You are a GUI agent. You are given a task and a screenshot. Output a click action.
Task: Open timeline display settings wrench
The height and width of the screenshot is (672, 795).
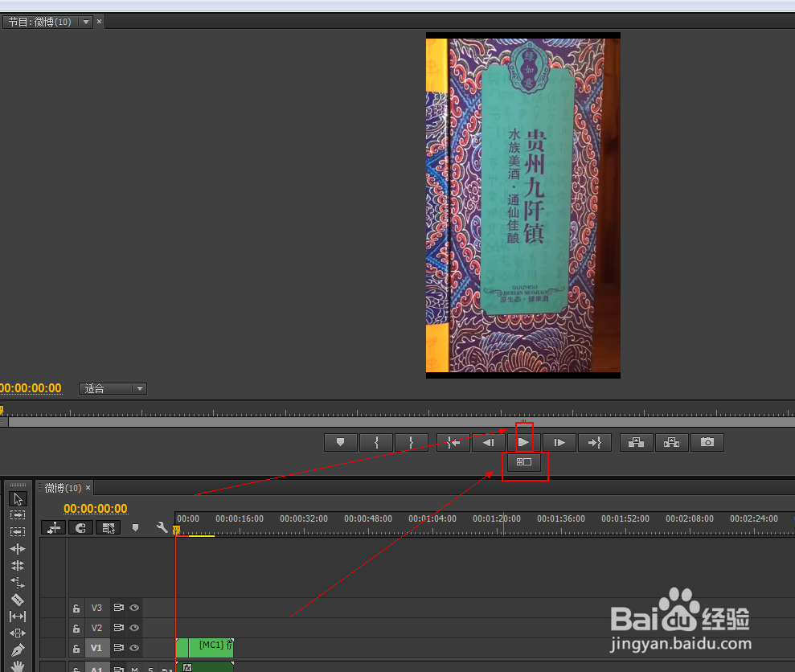coord(162,528)
